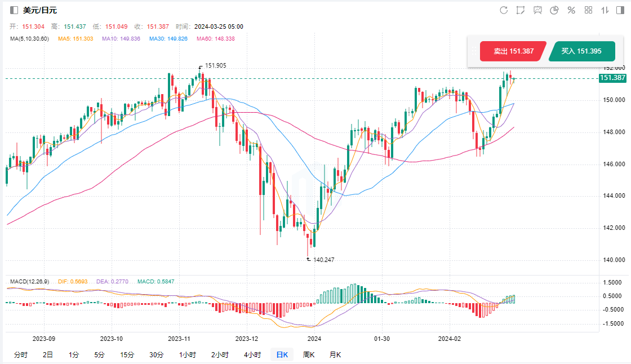The image size is (631, 364).
Task: Switch to percentage scale icon
Action: (571, 10)
